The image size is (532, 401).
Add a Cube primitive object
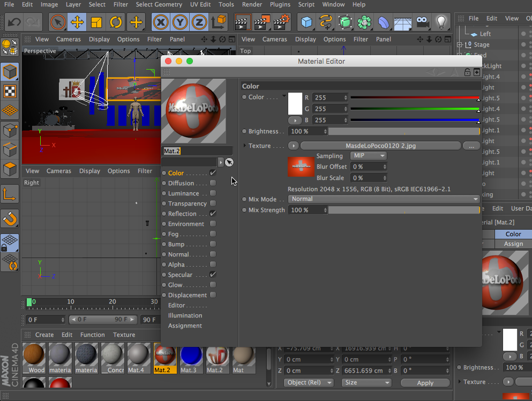click(x=306, y=22)
